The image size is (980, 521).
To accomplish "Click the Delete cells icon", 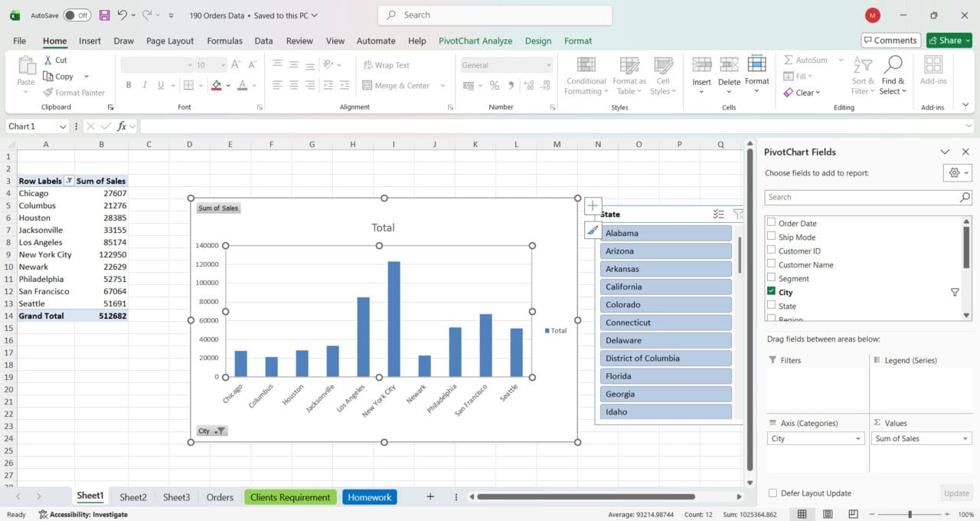I will point(729,65).
